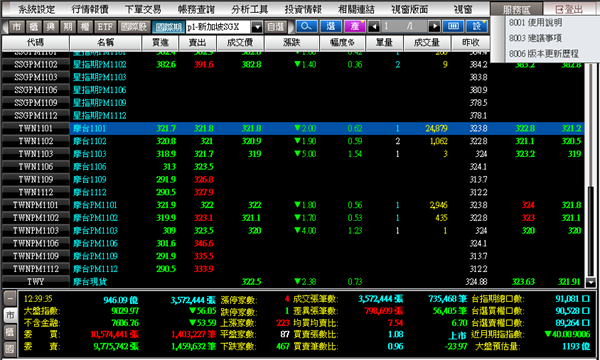Switch to the 市 bottom panel tab
The image size is (600, 360).
(x=10, y=315)
